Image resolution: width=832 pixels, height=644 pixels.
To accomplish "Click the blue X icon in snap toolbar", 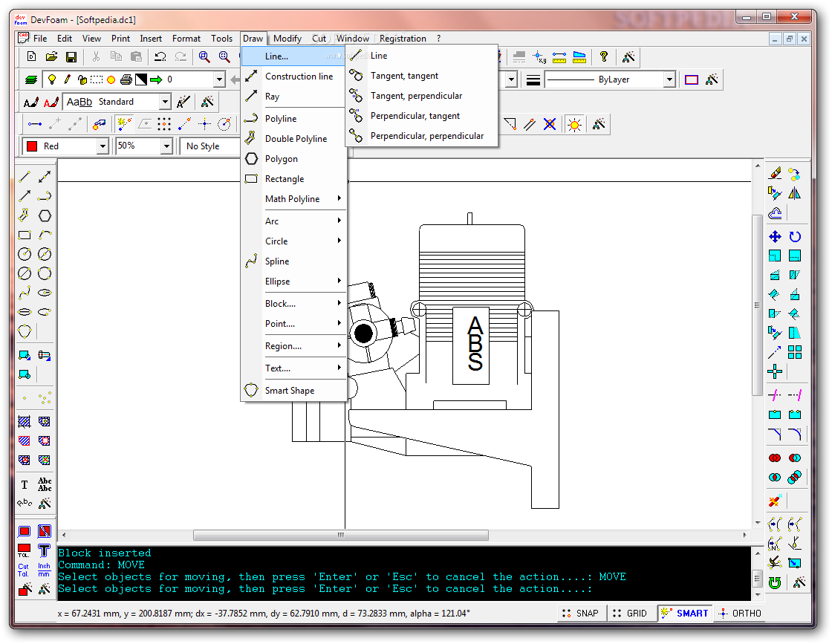I will [550, 125].
